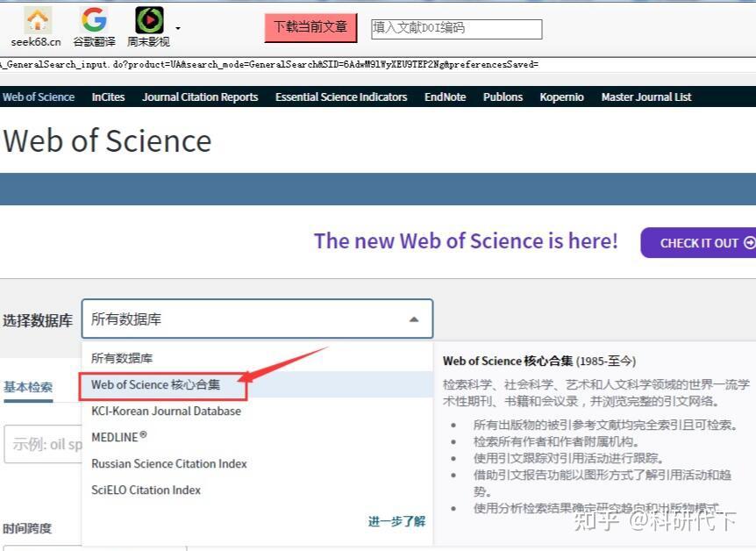Open the Master Journal List
Screen dimensions: 756x551
(x=645, y=97)
